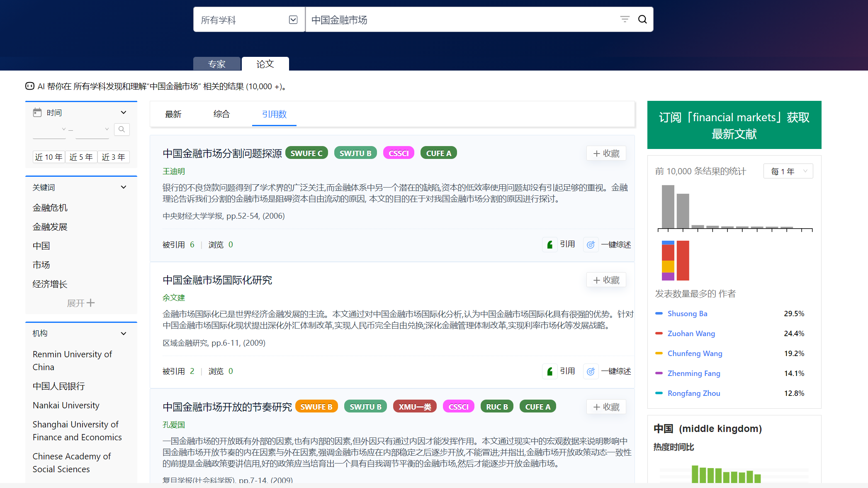Viewport: 868px width, 488px height.
Task: Click the search magnifier icon in top search bar
Action: point(642,20)
